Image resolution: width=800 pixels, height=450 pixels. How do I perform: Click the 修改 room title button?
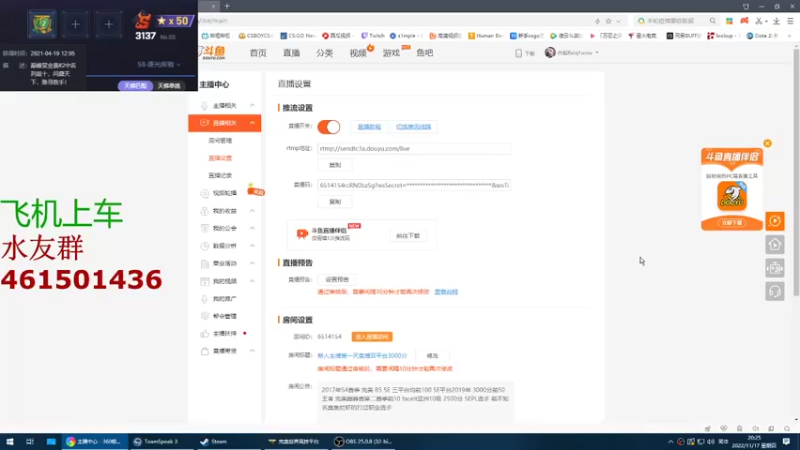tap(432, 356)
